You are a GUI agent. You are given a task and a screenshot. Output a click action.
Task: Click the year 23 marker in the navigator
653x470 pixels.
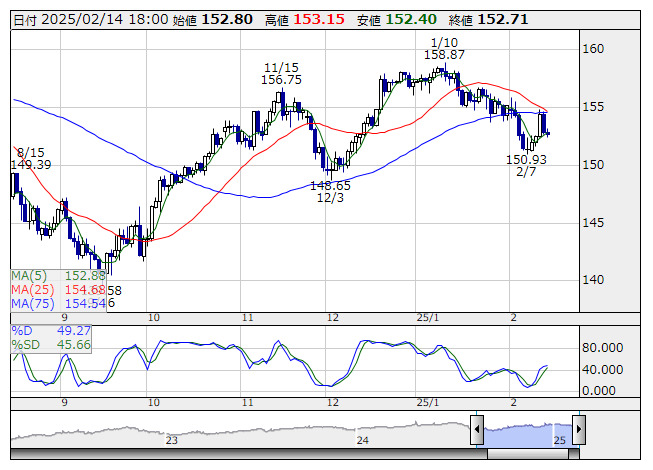click(172, 440)
